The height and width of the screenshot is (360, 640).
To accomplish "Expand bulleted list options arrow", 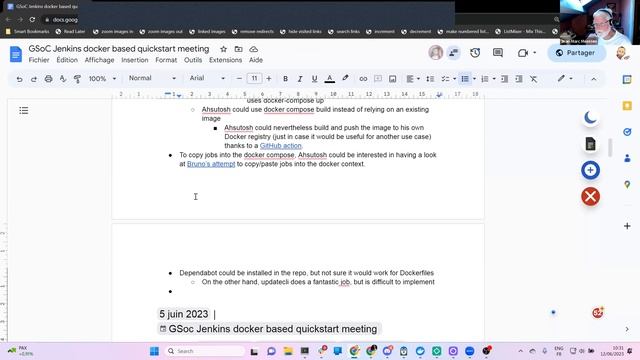I will pyautogui.click(x=474, y=79).
